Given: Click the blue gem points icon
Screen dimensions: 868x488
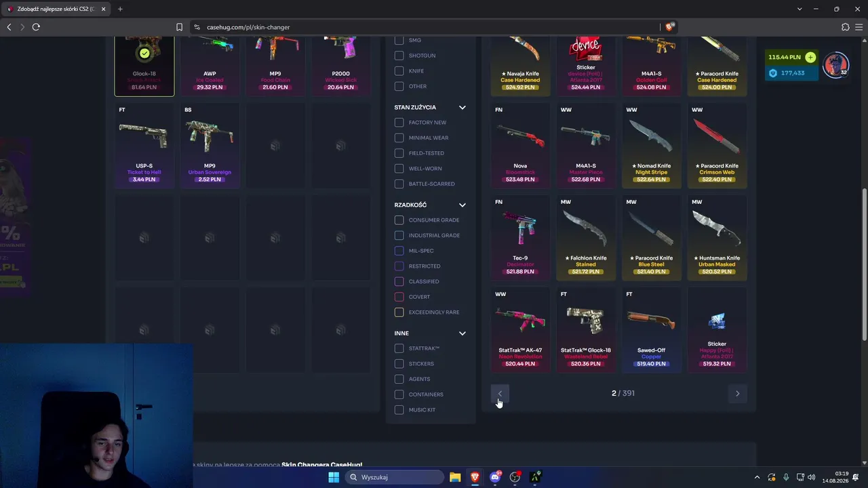Looking at the screenshot, I should [773, 73].
